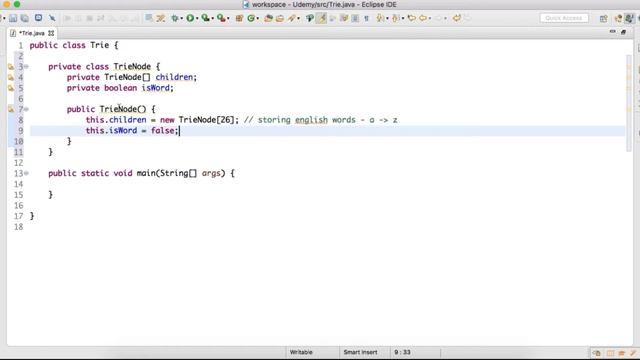Click the macOS yellow minimize window button
This screenshot has height=360, width=640.
(x=7, y=4)
